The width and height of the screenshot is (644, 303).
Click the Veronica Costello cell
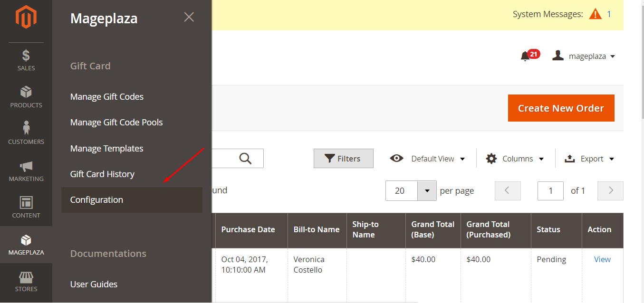[317, 275]
